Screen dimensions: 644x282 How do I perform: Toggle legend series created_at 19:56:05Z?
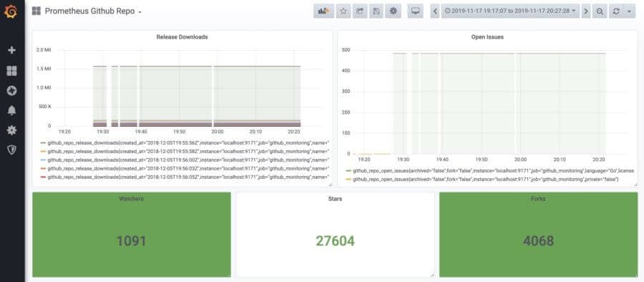coord(188,177)
